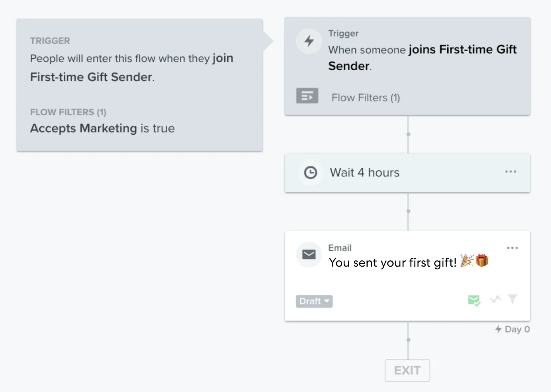The width and height of the screenshot is (551, 392).
Task: Select the clock icon on Wait step
Action: coord(310,172)
